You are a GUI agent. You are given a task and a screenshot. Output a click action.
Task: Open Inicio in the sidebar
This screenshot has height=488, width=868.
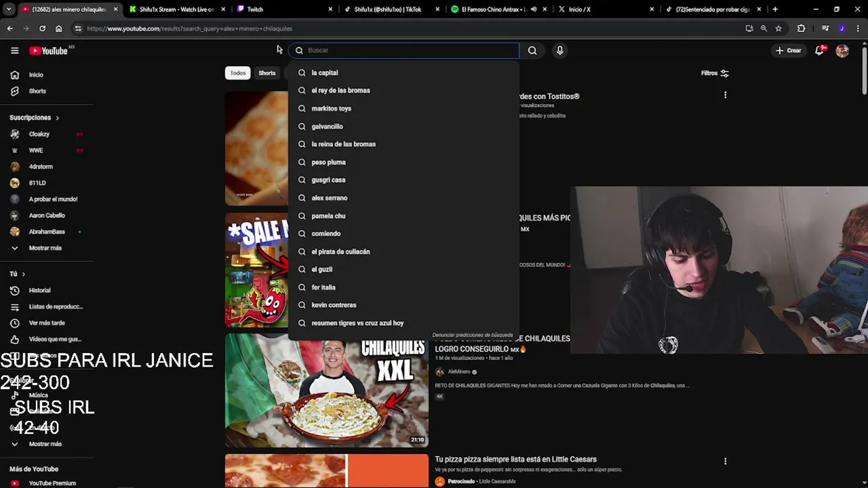coord(36,75)
